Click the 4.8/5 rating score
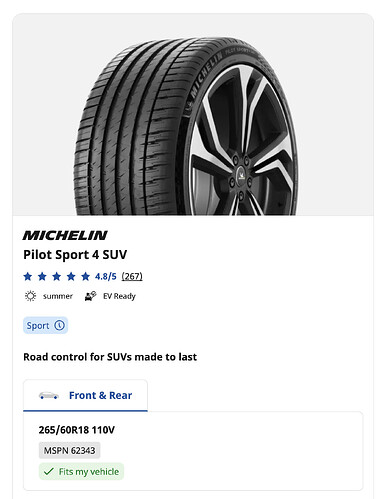The height and width of the screenshot is (499, 380). (x=106, y=276)
